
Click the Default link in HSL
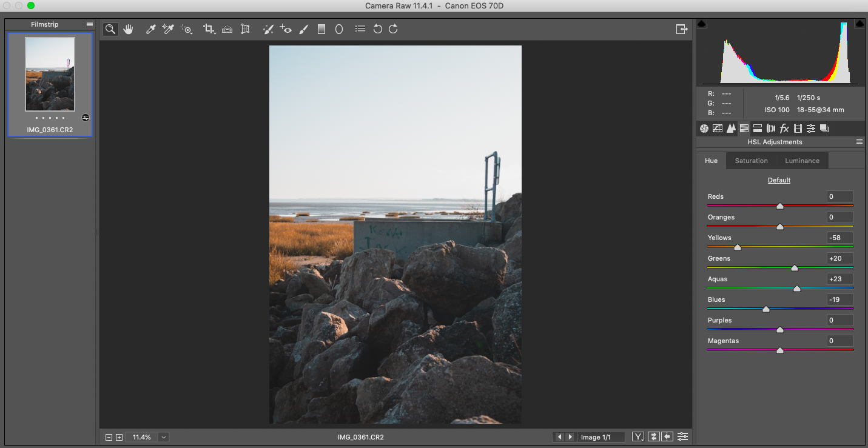coord(779,180)
